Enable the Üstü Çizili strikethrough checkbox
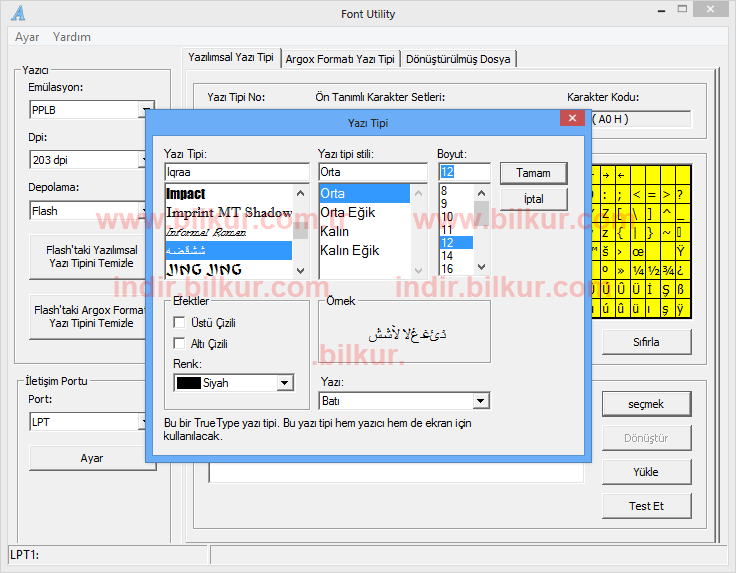Viewport: 736px width, 573px height. point(180,323)
